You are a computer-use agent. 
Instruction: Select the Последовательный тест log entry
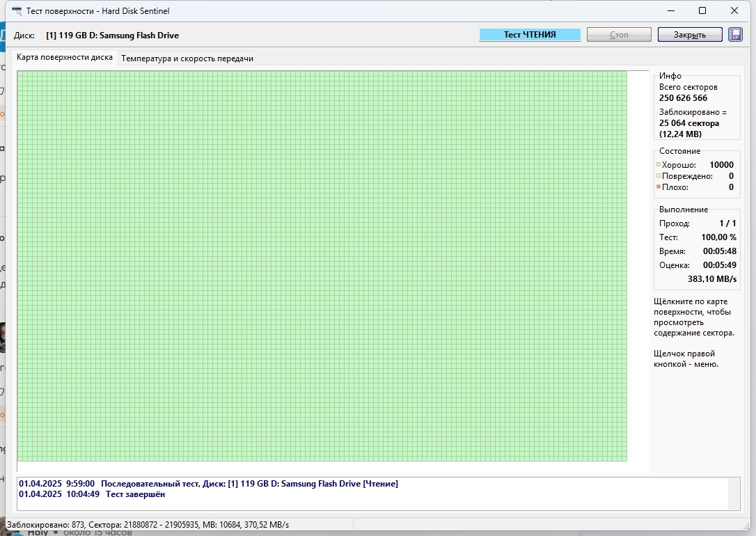[x=208, y=484]
